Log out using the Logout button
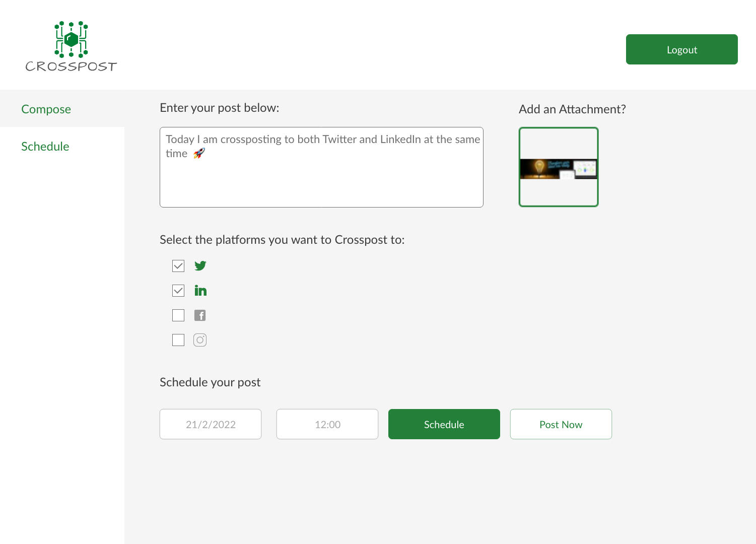The image size is (756, 544). coord(681,49)
